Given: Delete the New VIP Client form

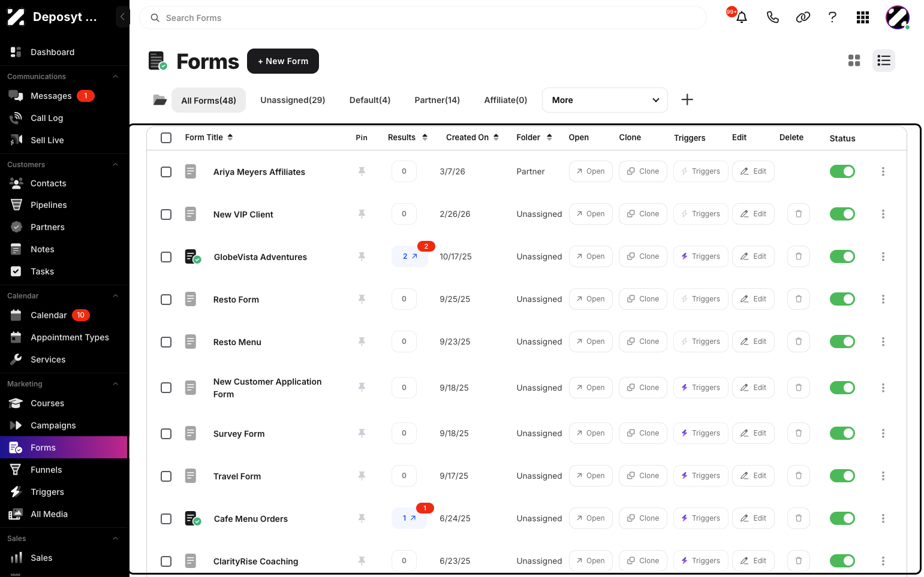Looking at the screenshot, I should click(799, 214).
